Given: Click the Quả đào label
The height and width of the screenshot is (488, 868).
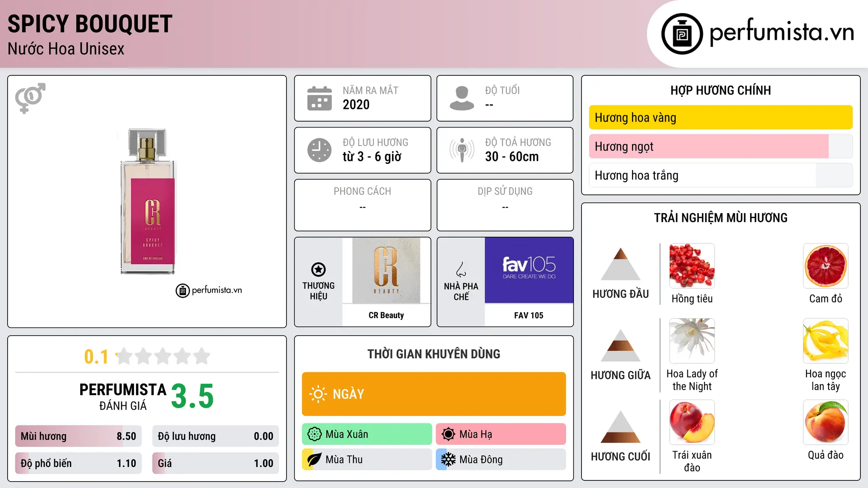Looking at the screenshot, I should pos(826,455).
